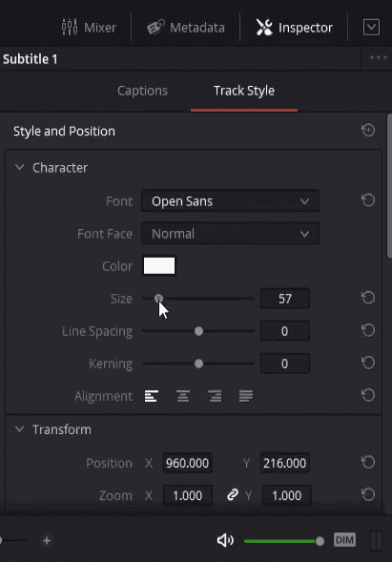
Task: Open the Metadata panel
Action: [186, 28]
